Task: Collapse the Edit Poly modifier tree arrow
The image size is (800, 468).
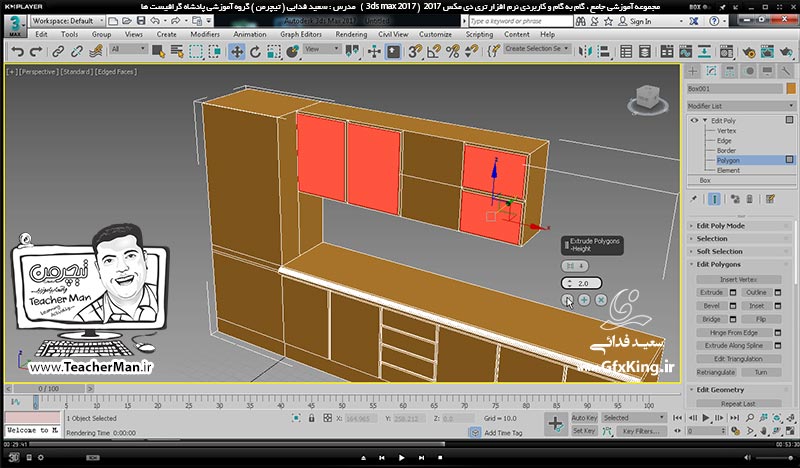Action: 705,120
